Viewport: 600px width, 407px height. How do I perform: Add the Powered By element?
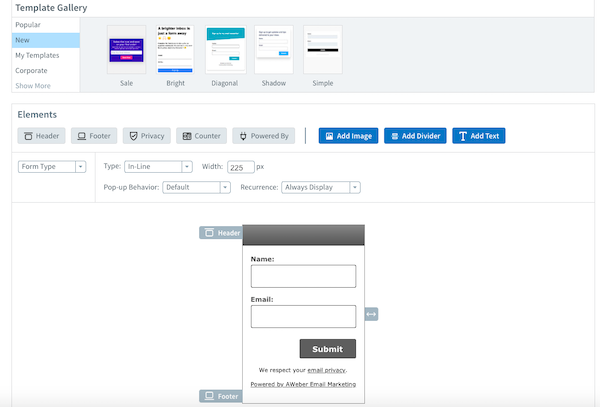[x=263, y=135]
